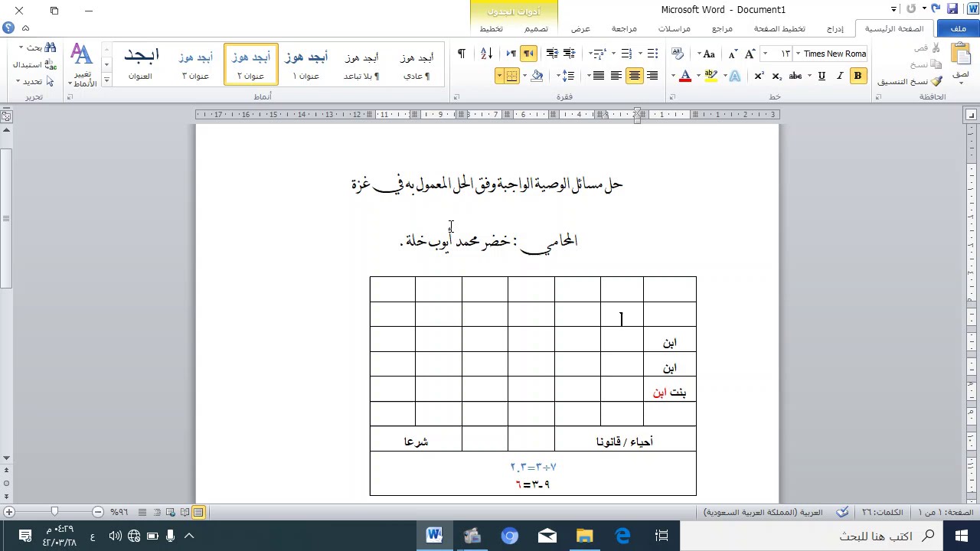Viewport: 980px width, 551px height.
Task: Click the Redo icon in quick access toolbar
Action: click(911, 9)
